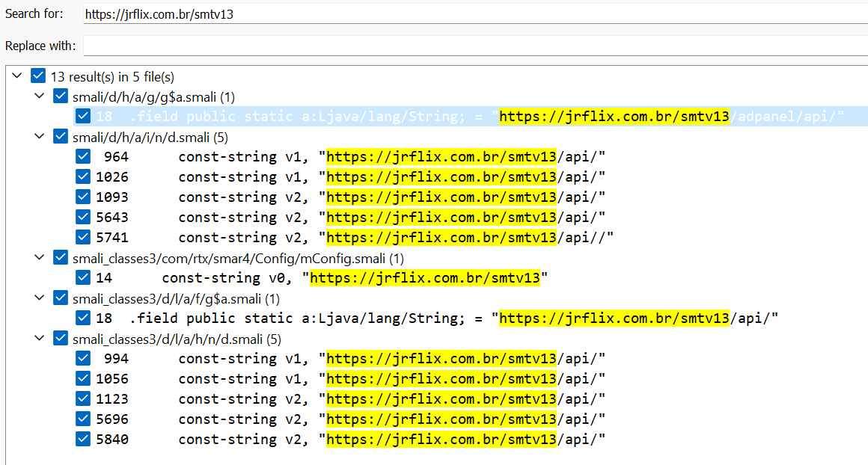Viewport: 868px width, 465px height.
Task: Open the line 1093 const-string v2 result
Action: (x=389, y=197)
